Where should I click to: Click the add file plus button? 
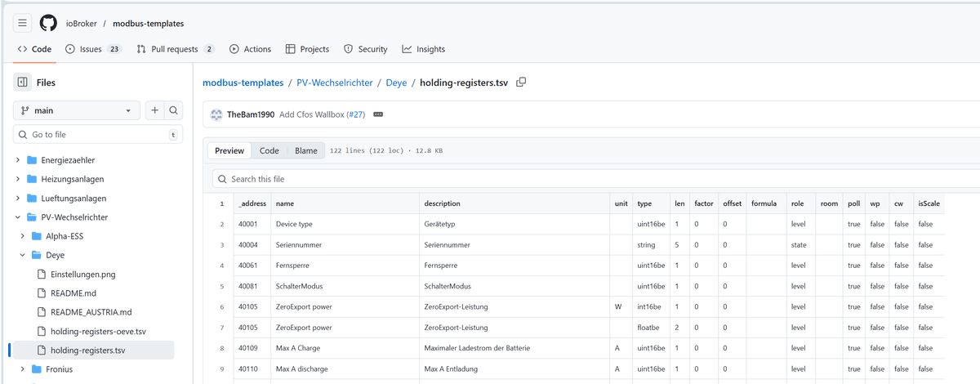click(154, 110)
